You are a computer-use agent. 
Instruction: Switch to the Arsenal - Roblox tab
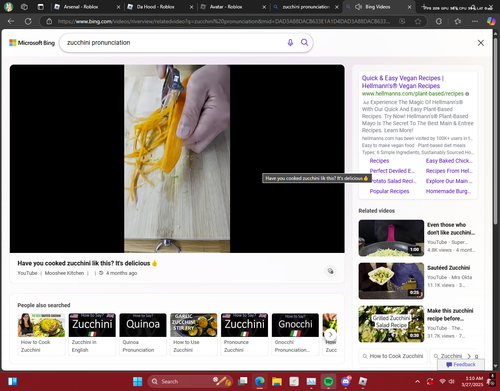pos(81,7)
